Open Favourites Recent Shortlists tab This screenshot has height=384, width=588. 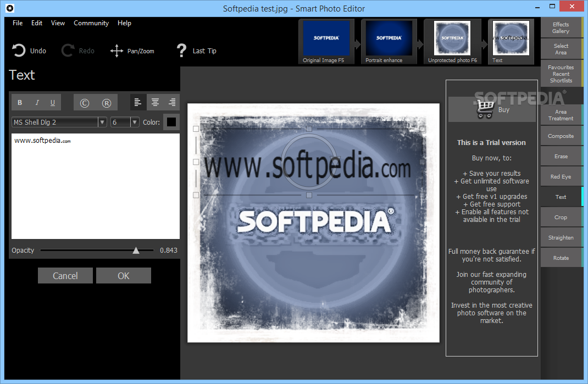[561, 74]
